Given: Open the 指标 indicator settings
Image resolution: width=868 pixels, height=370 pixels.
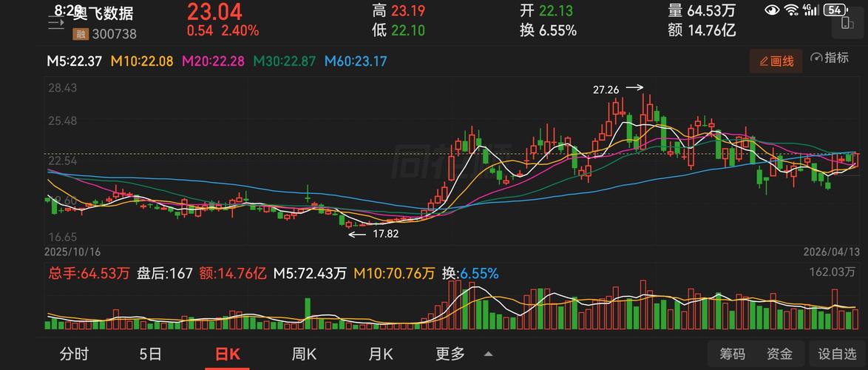Looking at the screenshot, I should pos(830,58).
